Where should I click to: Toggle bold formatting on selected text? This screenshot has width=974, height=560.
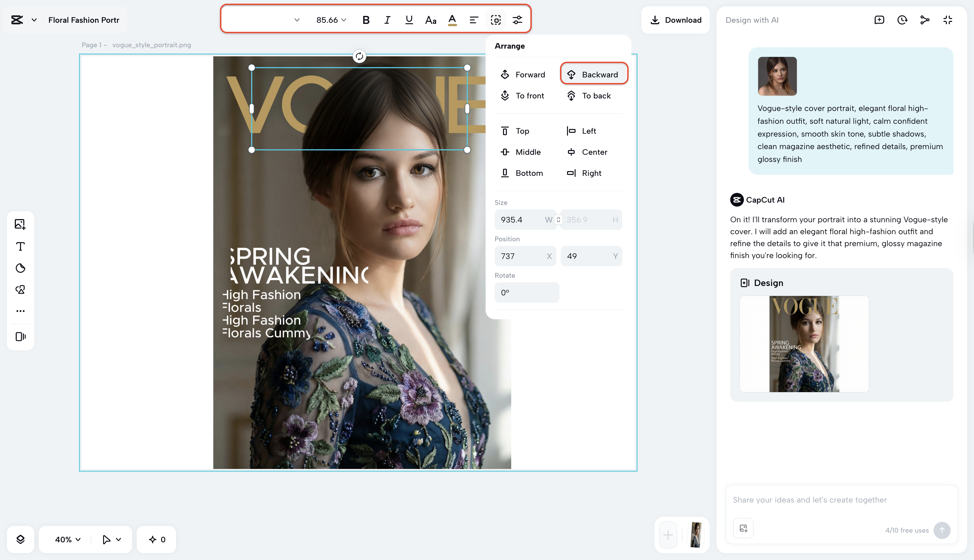coord(366,20)
